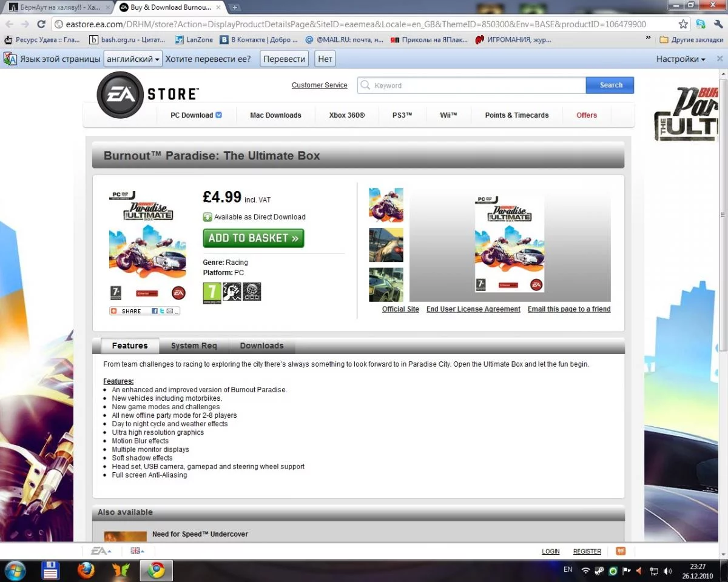Open the Xbox 360 menu
Screen dimensions: 728x582
pyautogui.click(x=347, y=115)
